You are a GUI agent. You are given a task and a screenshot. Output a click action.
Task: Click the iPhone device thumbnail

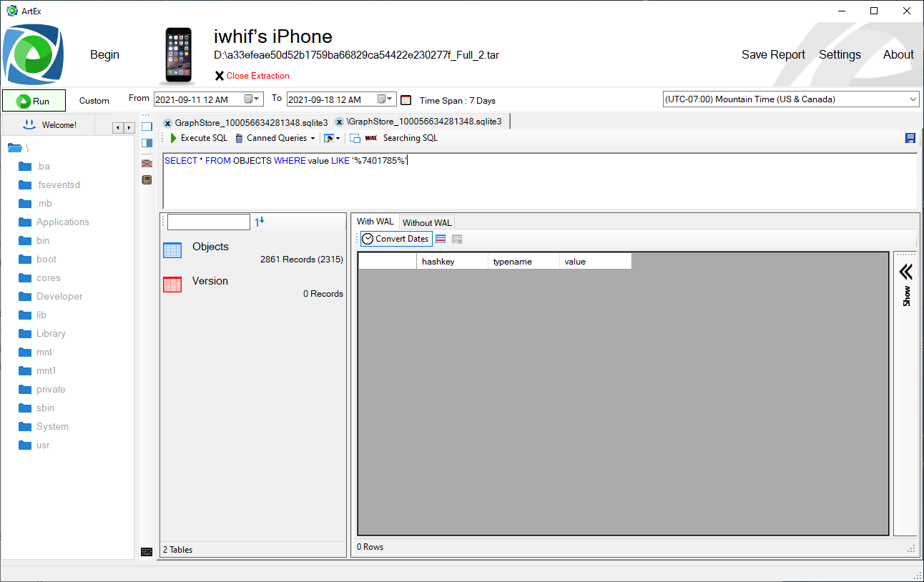click(x=178, y=56)
